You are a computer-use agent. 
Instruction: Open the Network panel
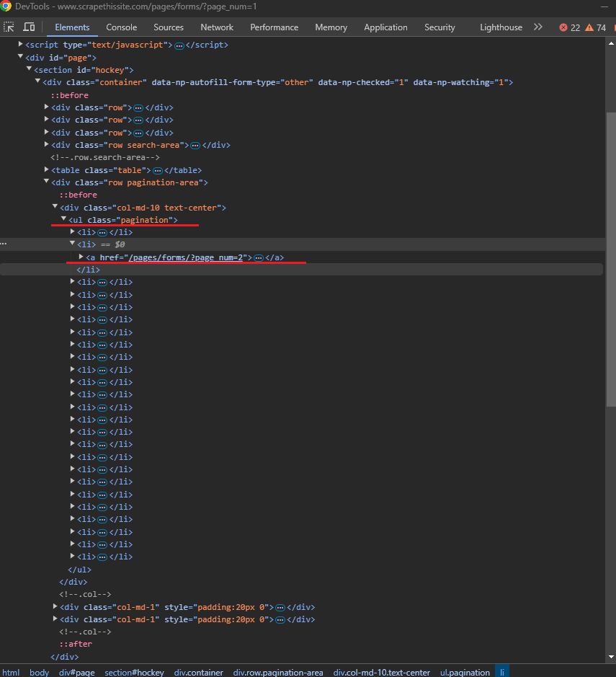(x=217, y=27)
